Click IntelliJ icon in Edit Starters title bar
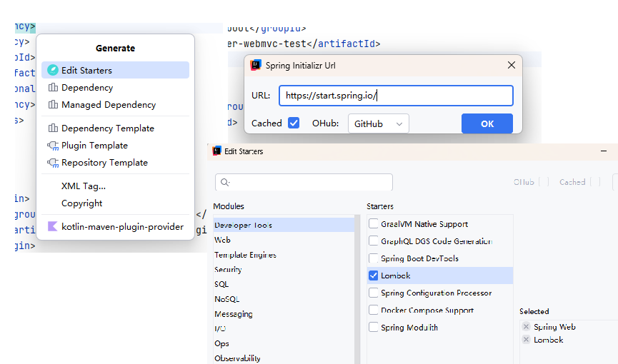The width and height of the screenshot is (618, 364). tap(216, 151)
